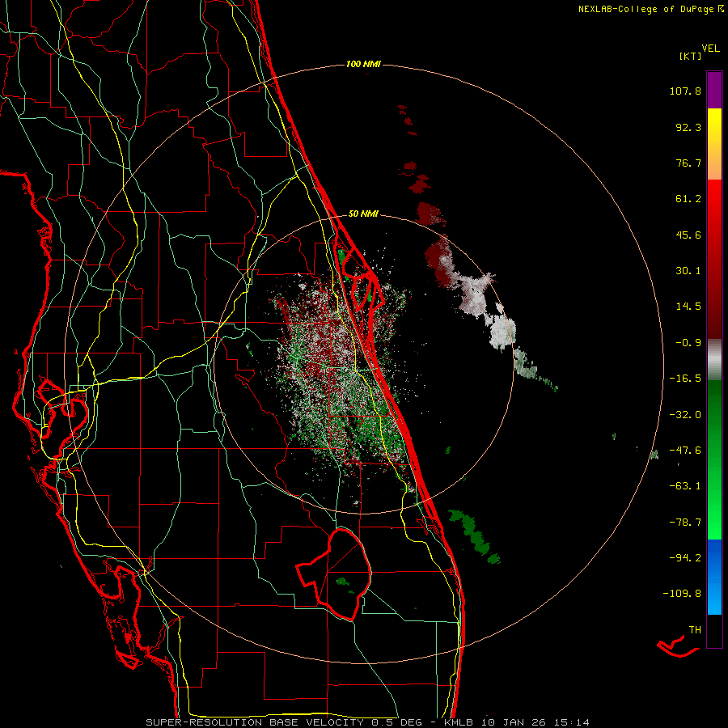
Task: Click the 107.8 velocity scale value
Action: click(x=685, y=91)
